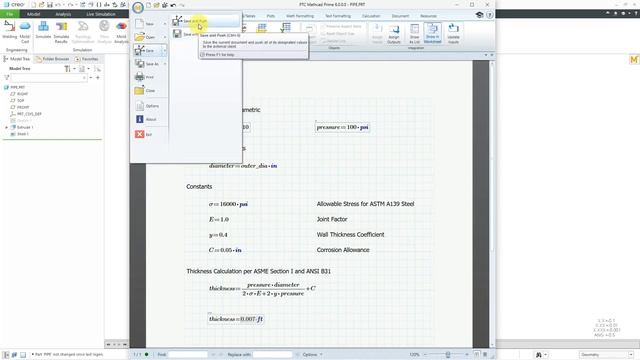Open Creo Model tab

click(x=33, y=14)
